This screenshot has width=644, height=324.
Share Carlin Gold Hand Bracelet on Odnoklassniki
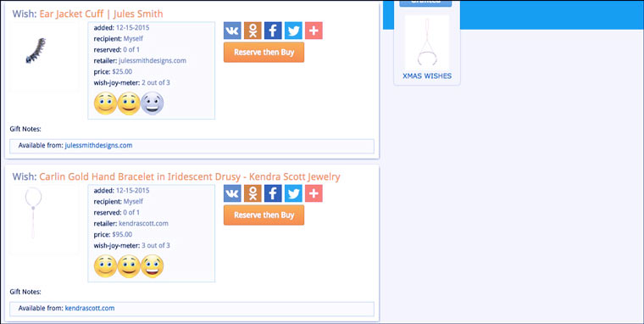click(253, 193)
